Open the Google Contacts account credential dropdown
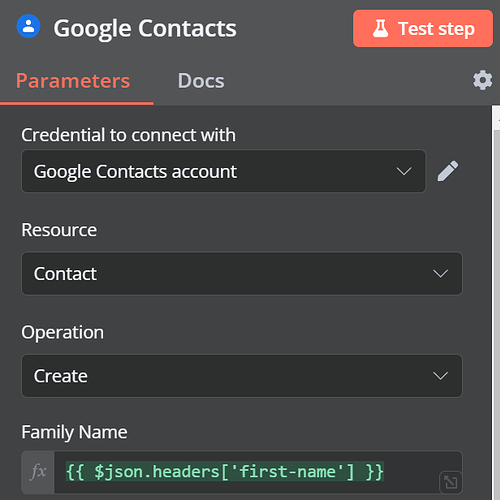The image size is (500, 500). (223, 171)
